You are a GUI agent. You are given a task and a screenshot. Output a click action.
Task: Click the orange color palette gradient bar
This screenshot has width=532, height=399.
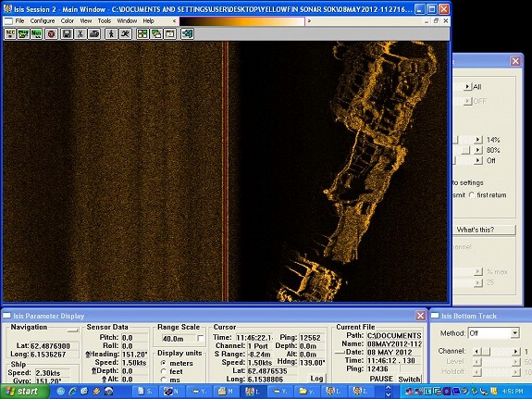[x=241, y=21]
